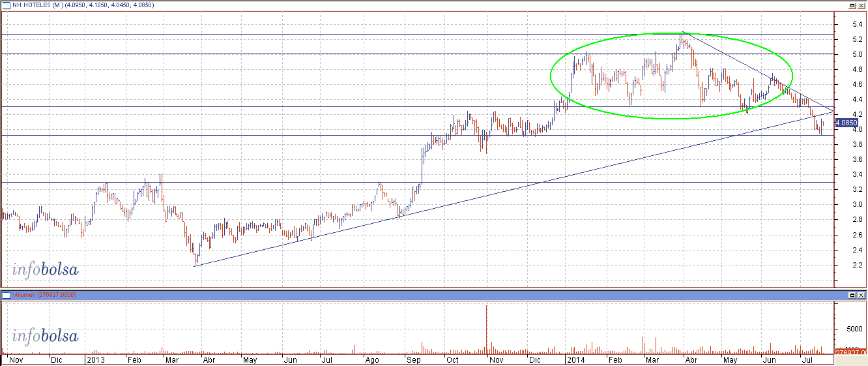
Task: Click the infobolsa logo in the price chart
Action: (45, 269)
